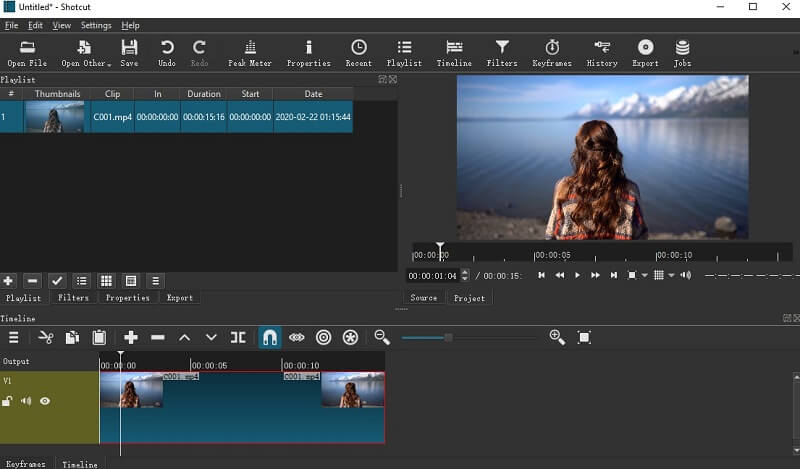Select C001.mp4 thumbnail in playlist
The width and height of the screenshot is (800, 469).
55,117
